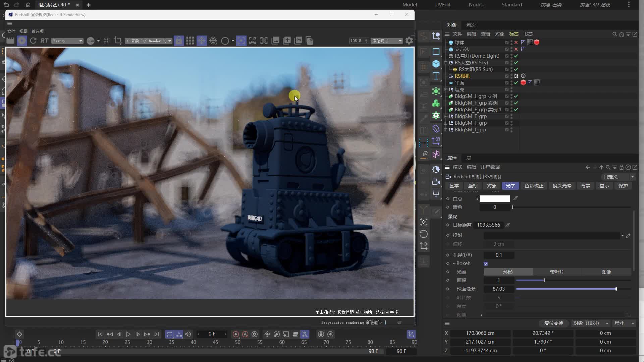Open 首选项 menu in RenderView
The height and width of the screenshot is (362, 644).
[x=38, y=31]
